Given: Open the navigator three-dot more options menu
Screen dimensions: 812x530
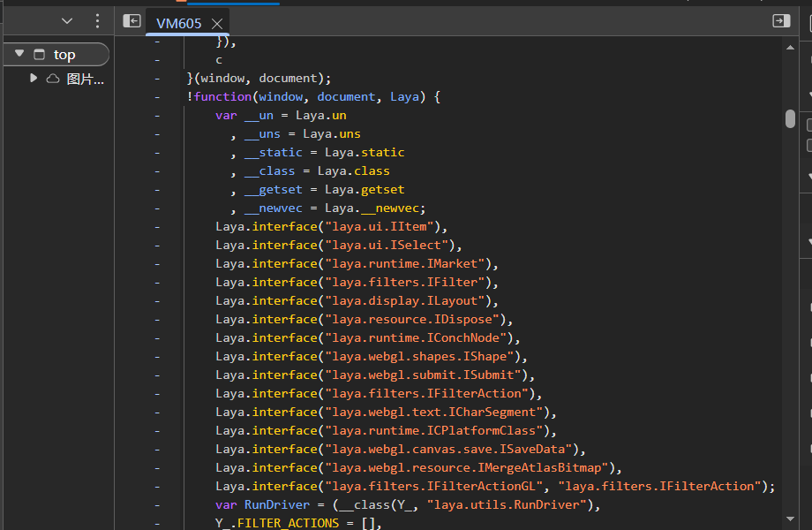Looking at the screenshot, I should [x=97, y=21].
